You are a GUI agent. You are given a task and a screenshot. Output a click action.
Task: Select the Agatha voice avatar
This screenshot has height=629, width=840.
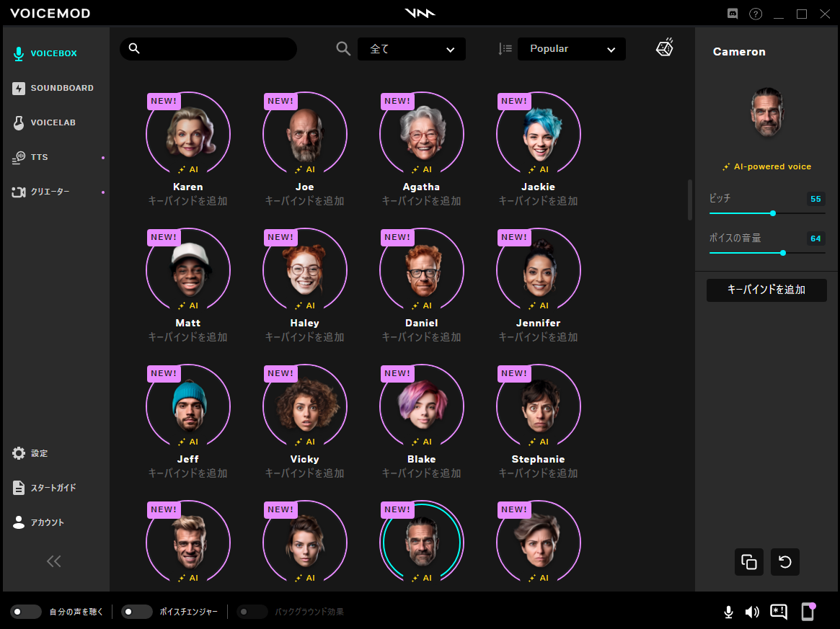click(x=422, y=134)
